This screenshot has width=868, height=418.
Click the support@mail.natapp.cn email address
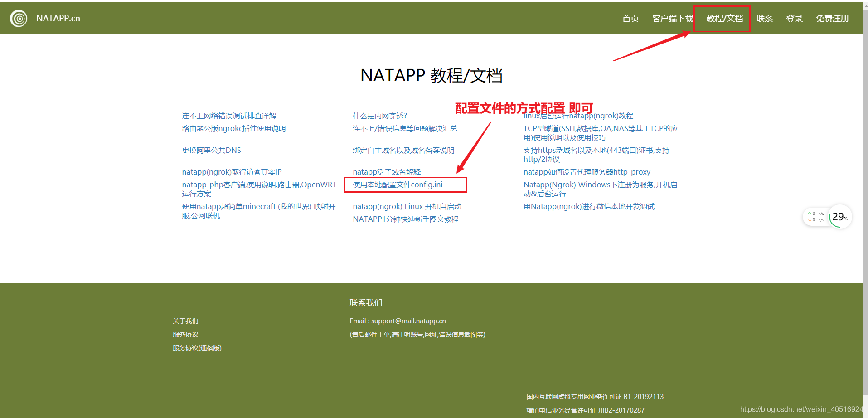pyautogui.click(x=408, y=321)
